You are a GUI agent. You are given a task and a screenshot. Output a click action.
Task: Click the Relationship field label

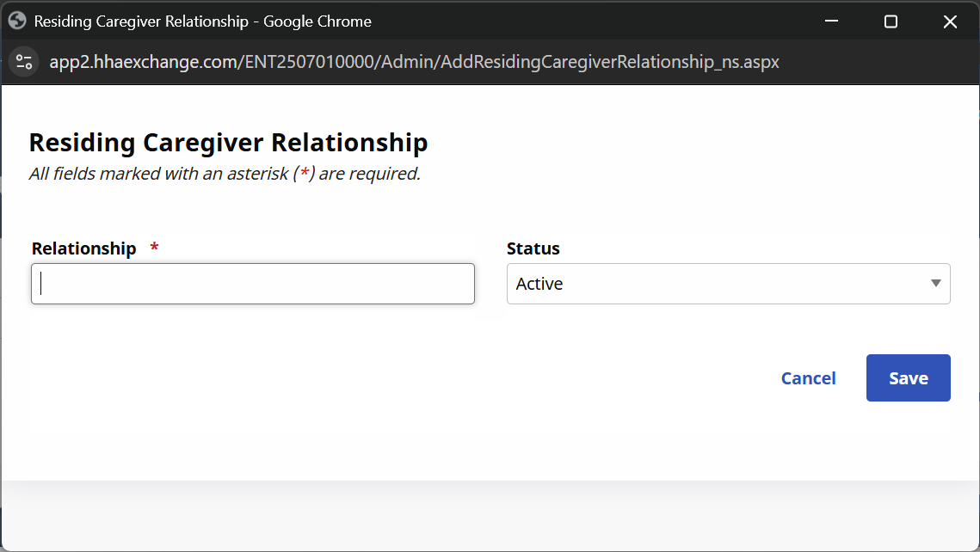(84, 248)
